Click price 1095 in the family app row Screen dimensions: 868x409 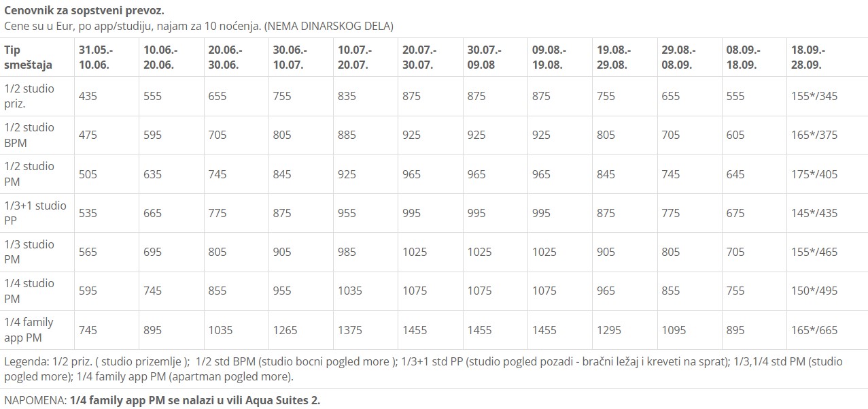click(x=674, y=330)
